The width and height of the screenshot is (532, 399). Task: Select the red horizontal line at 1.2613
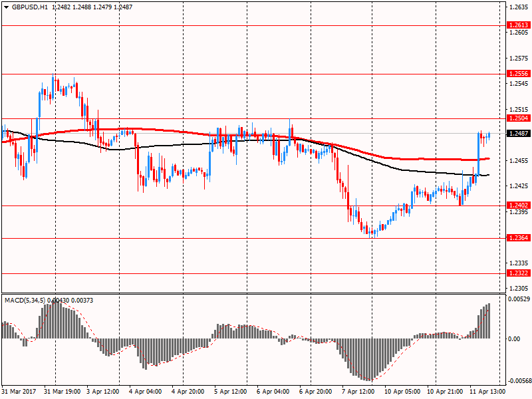point(254,25)
